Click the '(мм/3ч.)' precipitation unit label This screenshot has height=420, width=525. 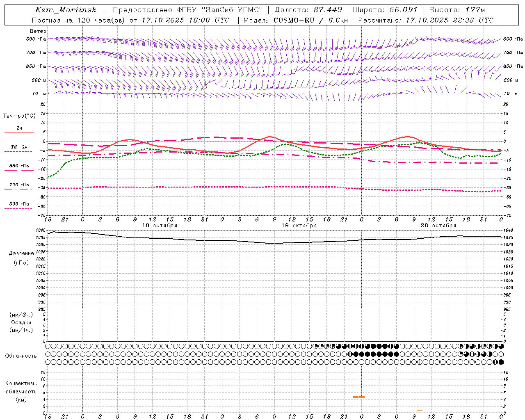(21, 315)
